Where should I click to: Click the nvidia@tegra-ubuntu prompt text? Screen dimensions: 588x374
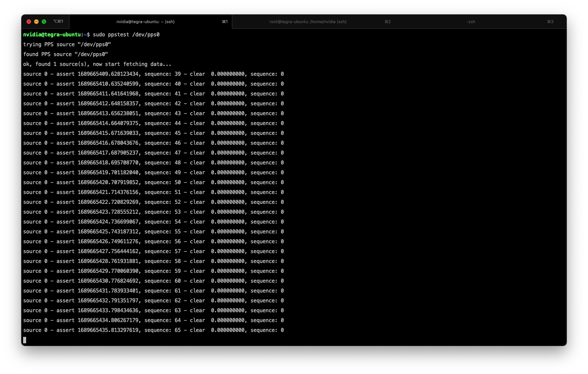[x=52, y=34]
